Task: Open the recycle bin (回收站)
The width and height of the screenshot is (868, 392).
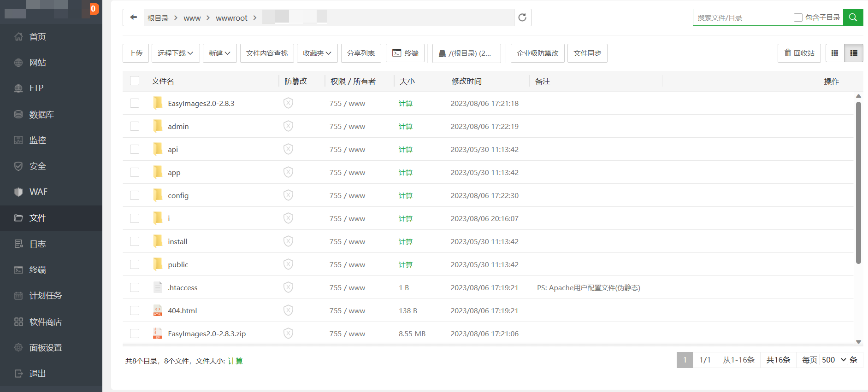Action: click(799, 53)
